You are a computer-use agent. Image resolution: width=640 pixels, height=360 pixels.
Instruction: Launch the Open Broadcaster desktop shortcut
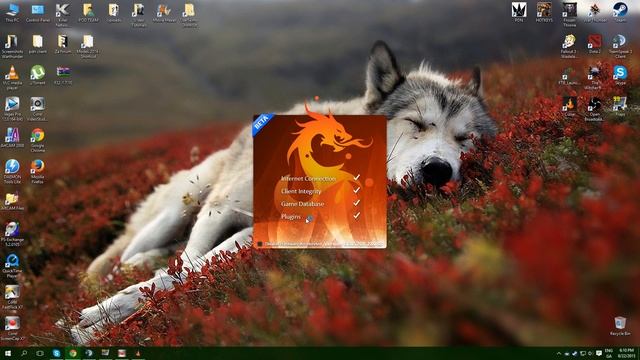594,109
